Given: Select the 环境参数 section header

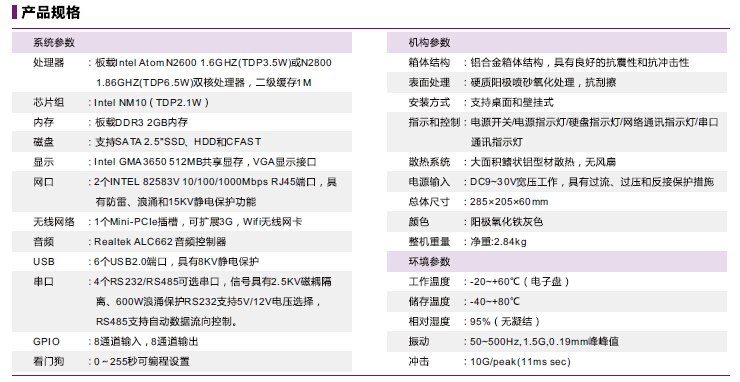Looking at the screenshot, I should tap(557, 262).
